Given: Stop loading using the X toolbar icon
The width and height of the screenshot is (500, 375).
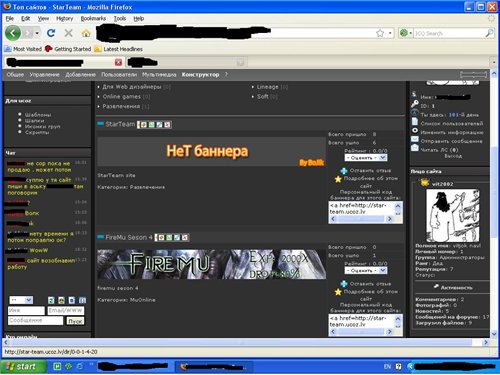Looking at the screenshot, I should [x=69, y=33].
